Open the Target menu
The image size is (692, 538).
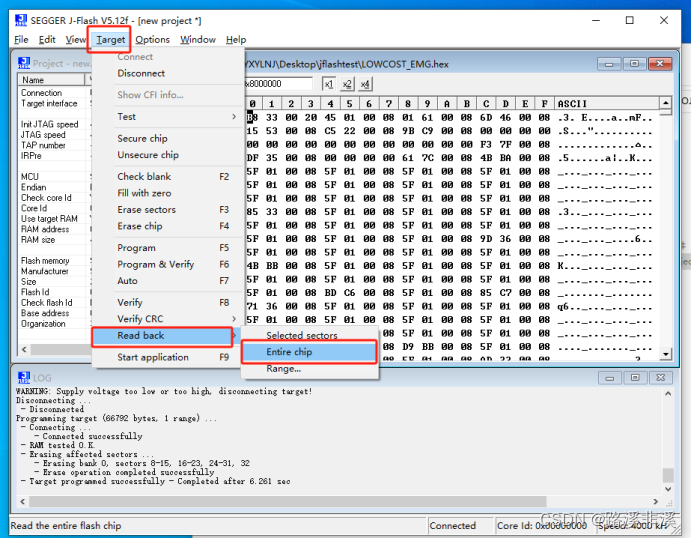coord(110,40)
